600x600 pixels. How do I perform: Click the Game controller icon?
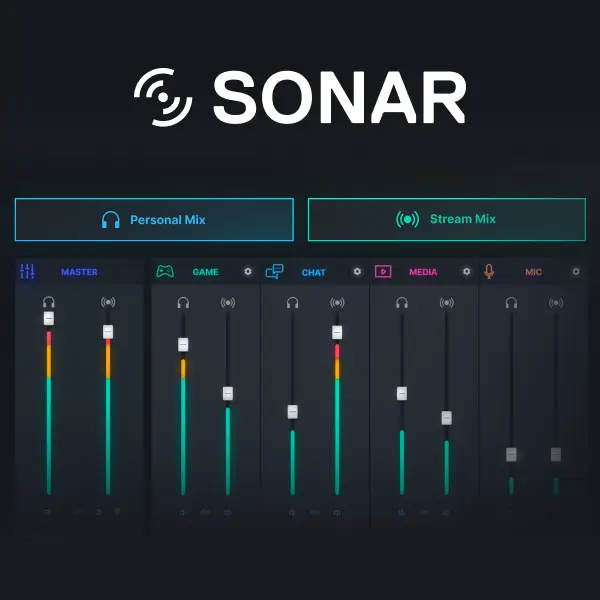[165, 271]
